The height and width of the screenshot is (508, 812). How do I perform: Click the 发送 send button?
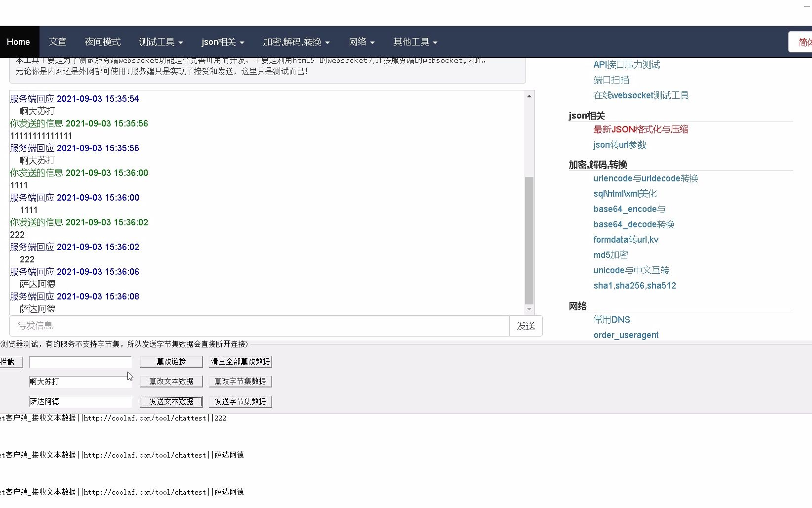coord(526,326)
